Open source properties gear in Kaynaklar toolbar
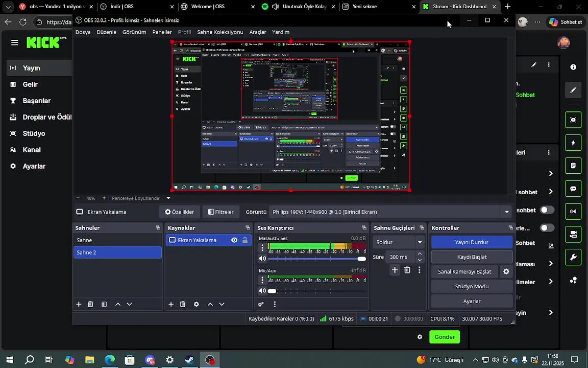 pos(197,304)
